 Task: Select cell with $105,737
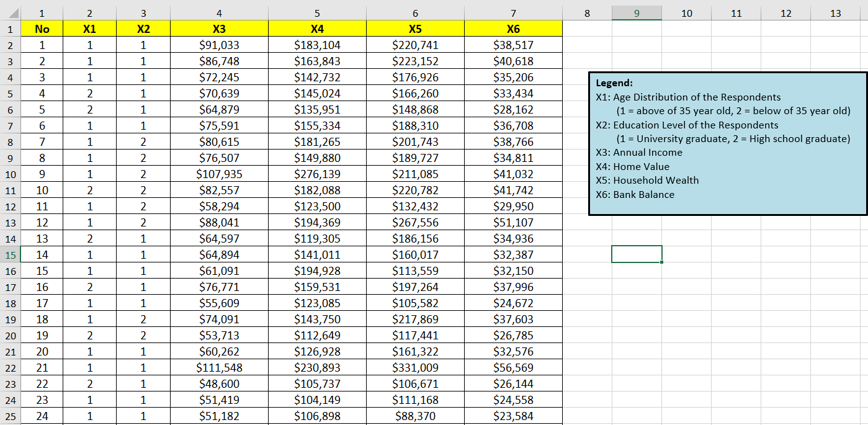point(317,383)
